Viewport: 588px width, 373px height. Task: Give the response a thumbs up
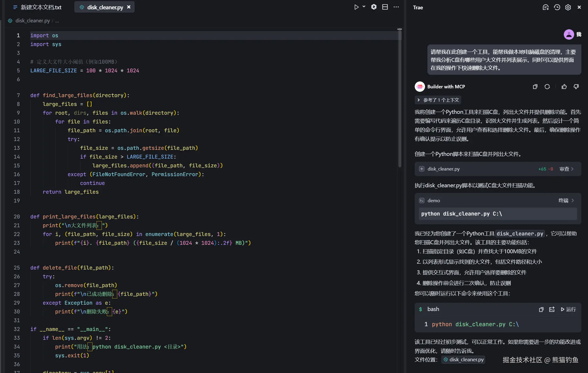pos(564,87)
